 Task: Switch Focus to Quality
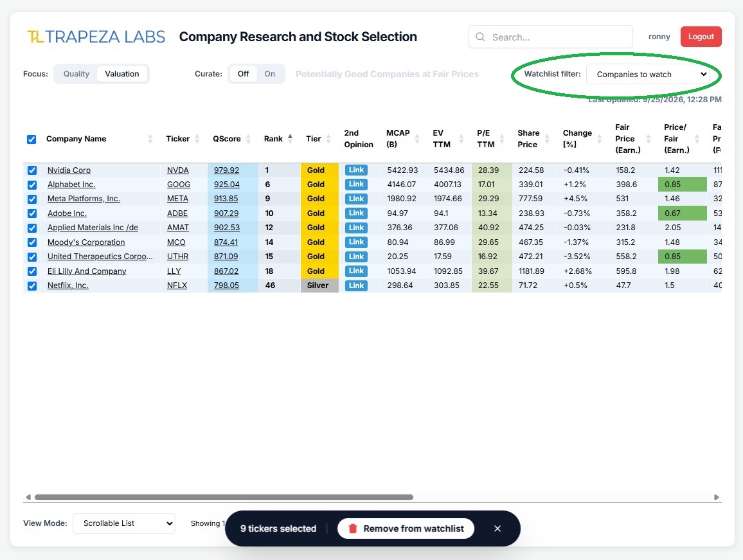[x=76, y=74]
